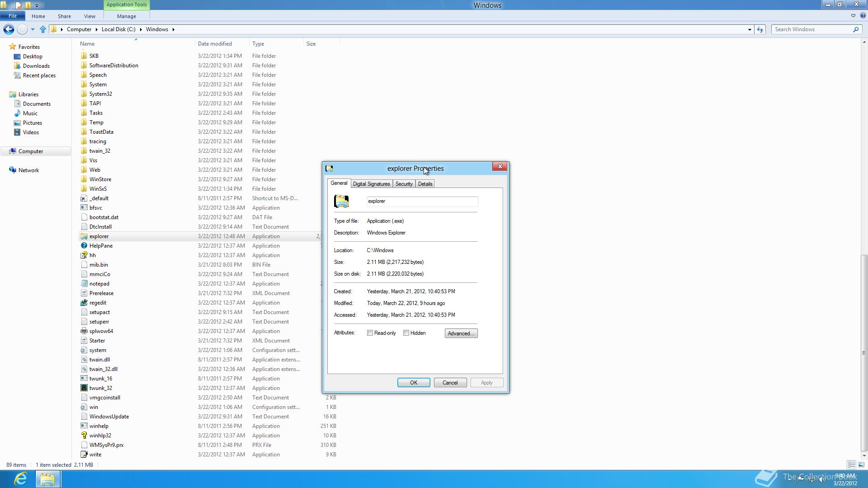This screenshot has width=868, height=488.
Task: Open the address bar history dropdown
Action: pos(750,29)
